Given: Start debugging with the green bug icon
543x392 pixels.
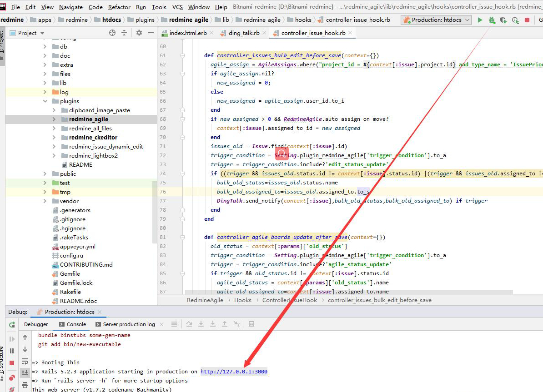Looking at the screenshot, I should point(492,20).
